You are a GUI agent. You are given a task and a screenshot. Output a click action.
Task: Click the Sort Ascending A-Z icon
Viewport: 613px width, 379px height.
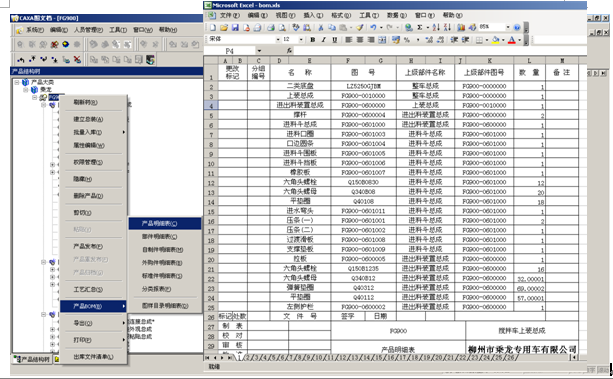coord(436,27)
